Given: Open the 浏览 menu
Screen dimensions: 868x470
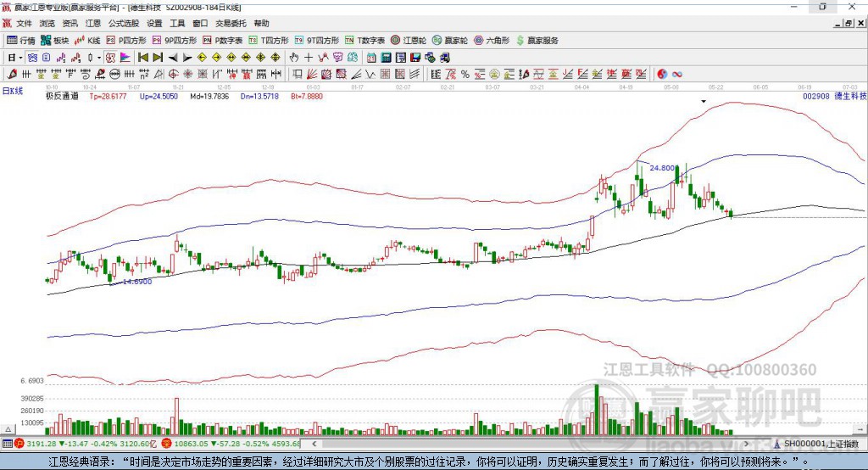Looking at the screenshot, I should click(x=47, y=23).
